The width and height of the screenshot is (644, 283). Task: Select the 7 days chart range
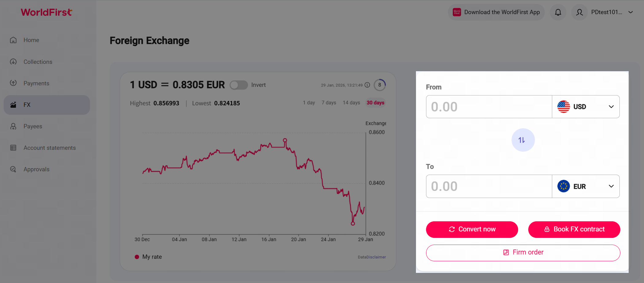[329, 103]
